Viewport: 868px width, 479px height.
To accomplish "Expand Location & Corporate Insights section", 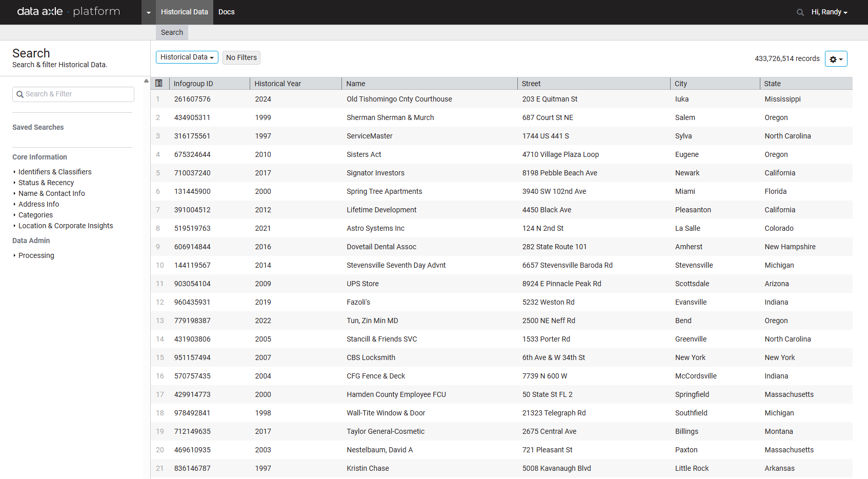I will [66, 226].
